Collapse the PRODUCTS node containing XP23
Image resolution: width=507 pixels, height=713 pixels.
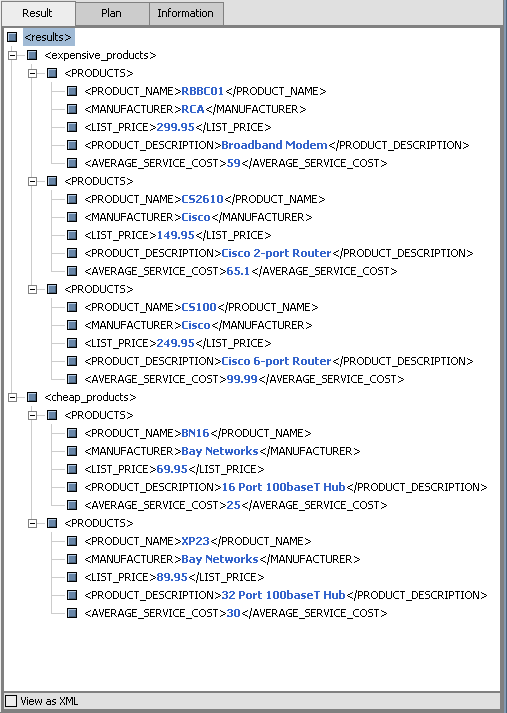click(x=33, y=523)
